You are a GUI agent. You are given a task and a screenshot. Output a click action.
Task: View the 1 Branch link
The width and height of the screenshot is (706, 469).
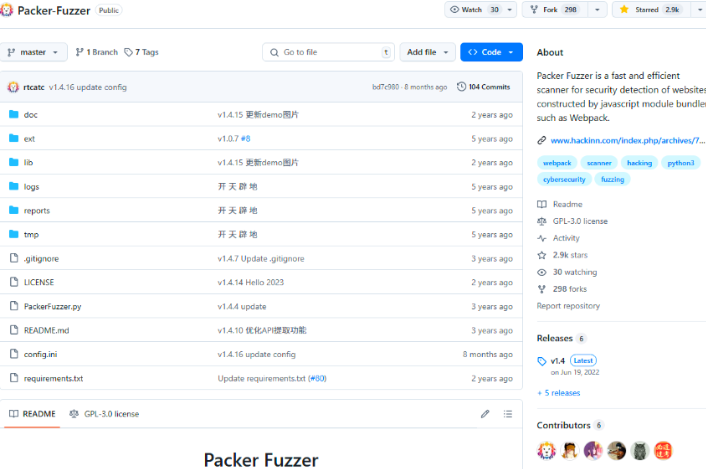point(96,52)
